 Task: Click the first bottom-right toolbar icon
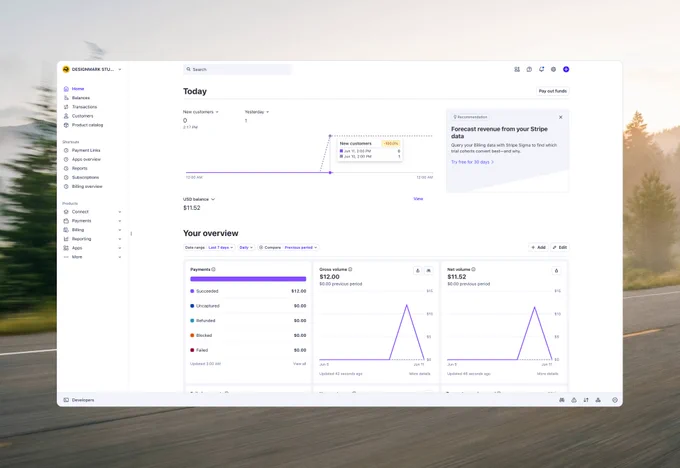coord(562,400)
